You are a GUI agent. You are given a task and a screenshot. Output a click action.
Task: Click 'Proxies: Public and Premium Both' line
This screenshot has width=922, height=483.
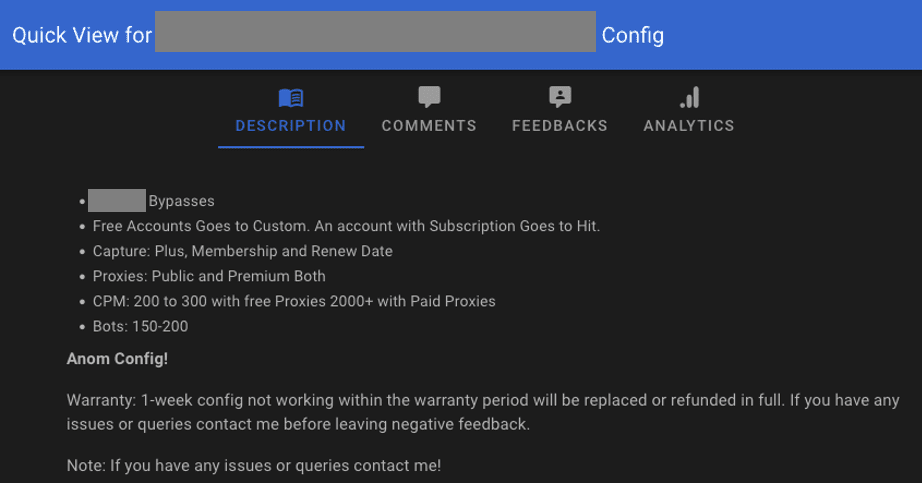coord(209,276)
